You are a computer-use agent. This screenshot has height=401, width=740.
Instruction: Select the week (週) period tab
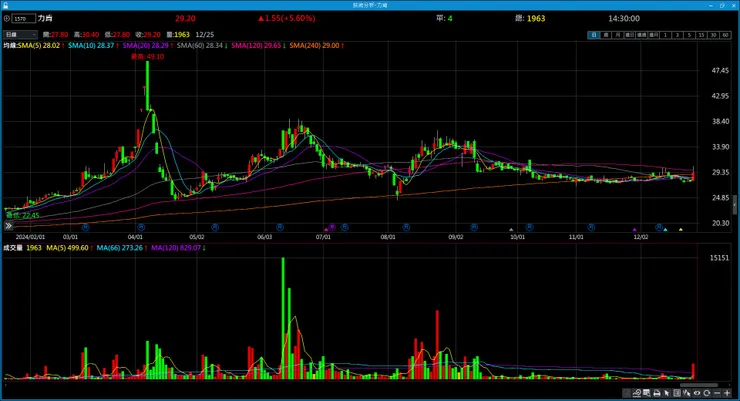606,35
